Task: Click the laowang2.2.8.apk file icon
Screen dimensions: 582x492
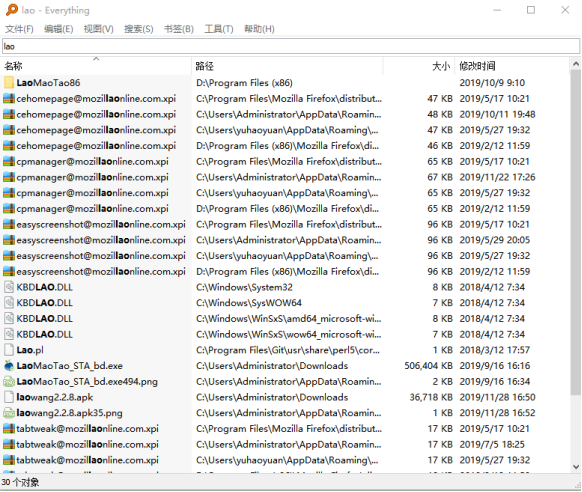Action: coord(9,397)
